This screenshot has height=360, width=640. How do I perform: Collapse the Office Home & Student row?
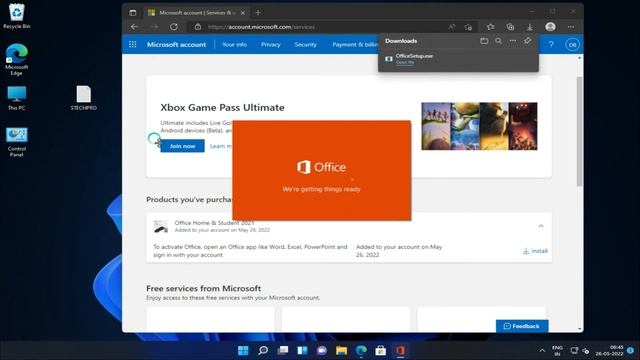coord(541,226)
